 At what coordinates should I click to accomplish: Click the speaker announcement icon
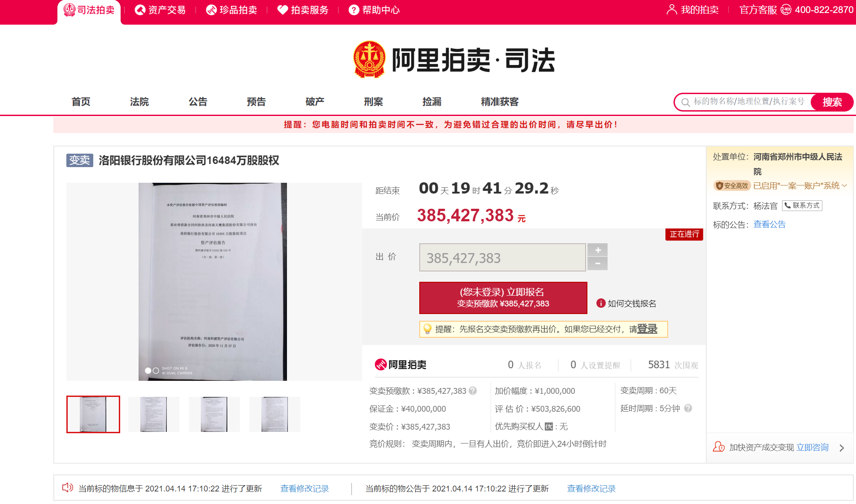[x=68, y=487]
